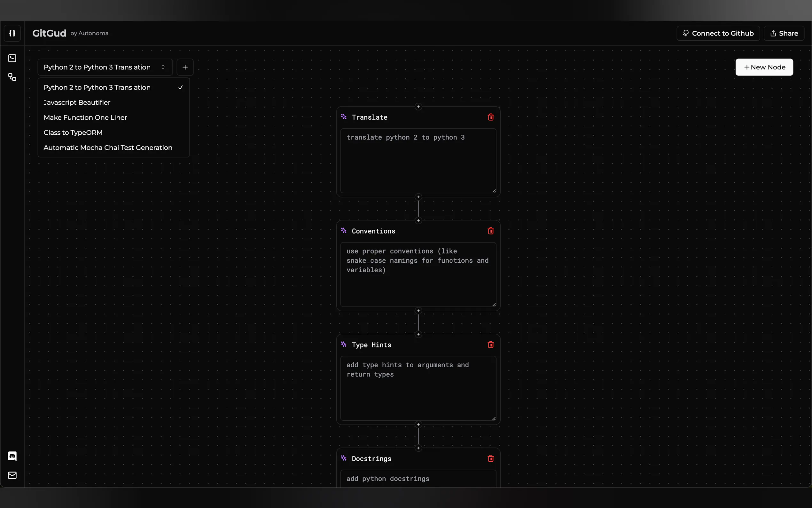
Task: Delete the Translate node with its trash icon
Action: pos(490,117)
